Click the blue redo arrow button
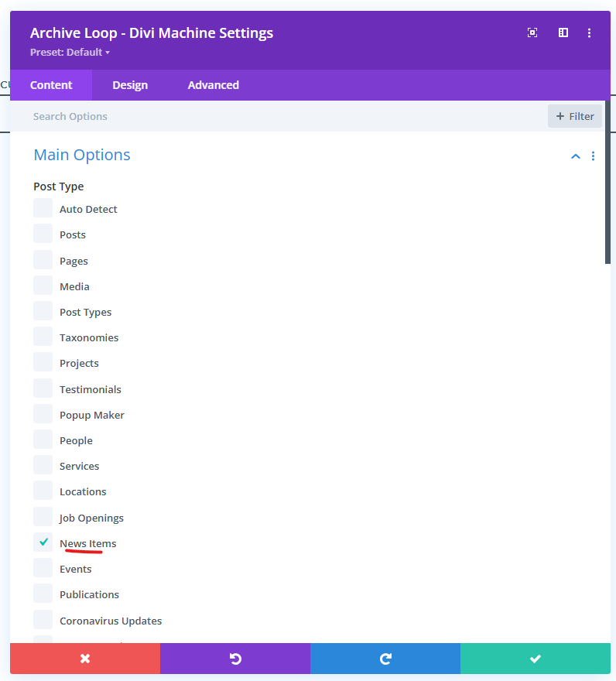 click(x=385, y=659)
